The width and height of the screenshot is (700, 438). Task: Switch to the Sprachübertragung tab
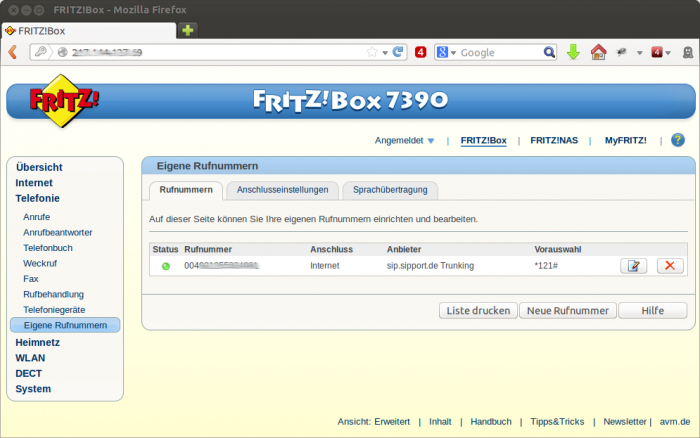[x=389, y=190]
